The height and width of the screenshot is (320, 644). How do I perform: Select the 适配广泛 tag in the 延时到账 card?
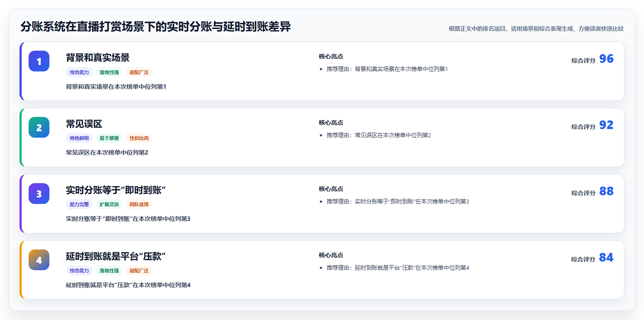[x=139, y=271]
